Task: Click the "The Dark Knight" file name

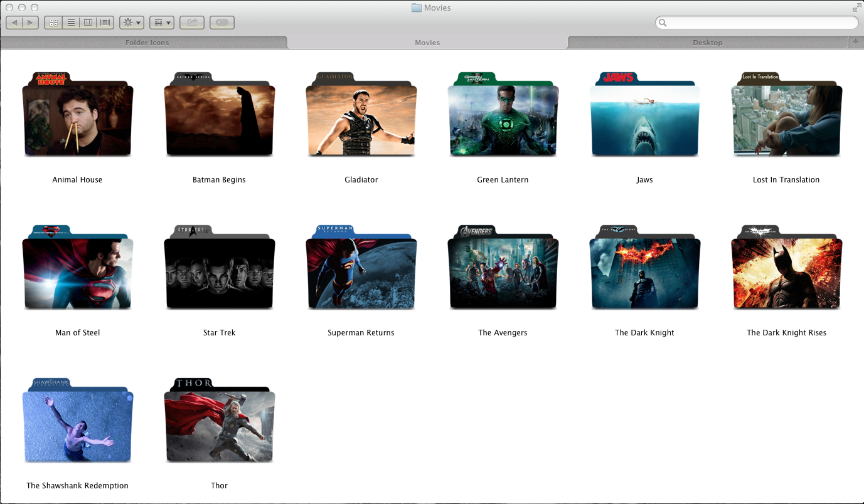Action: coord(644,333)
